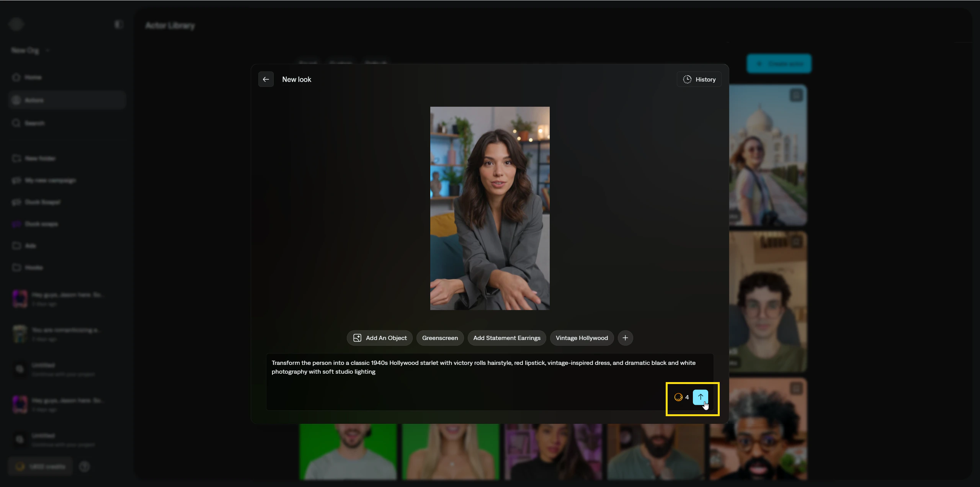The height and width of the screenshot is (487, 980).
Task: Click the credit cost number 4
Action: click(x=687, y=397)
